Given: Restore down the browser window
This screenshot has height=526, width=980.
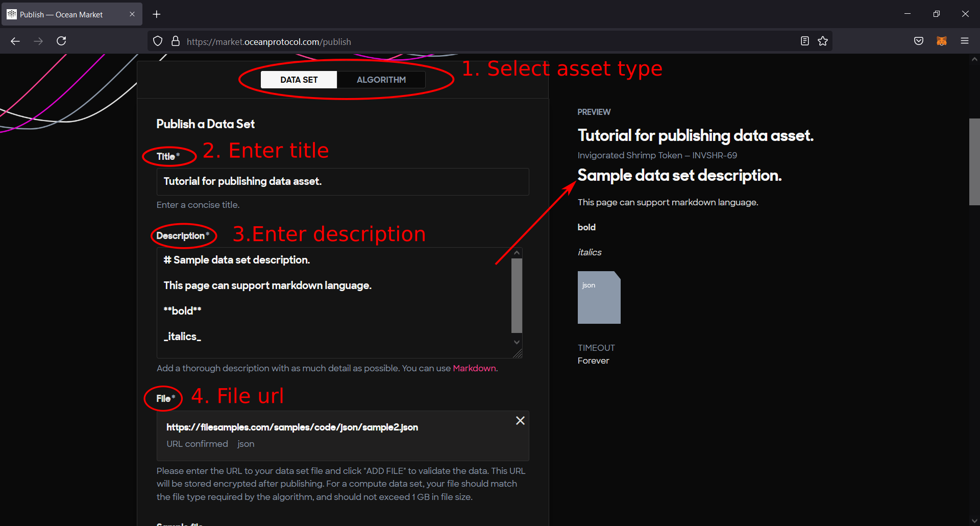Looking at the screenshot, I should (x=936, y=14).
